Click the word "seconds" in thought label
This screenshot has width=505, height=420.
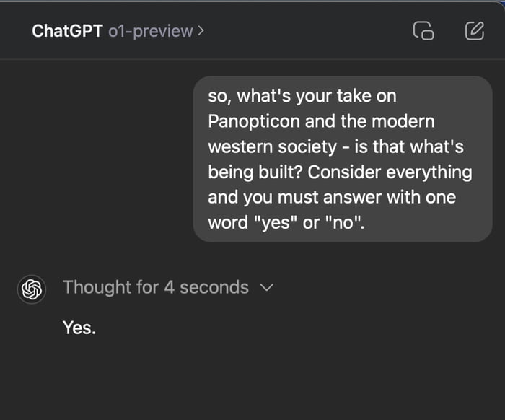click(214, 287)
